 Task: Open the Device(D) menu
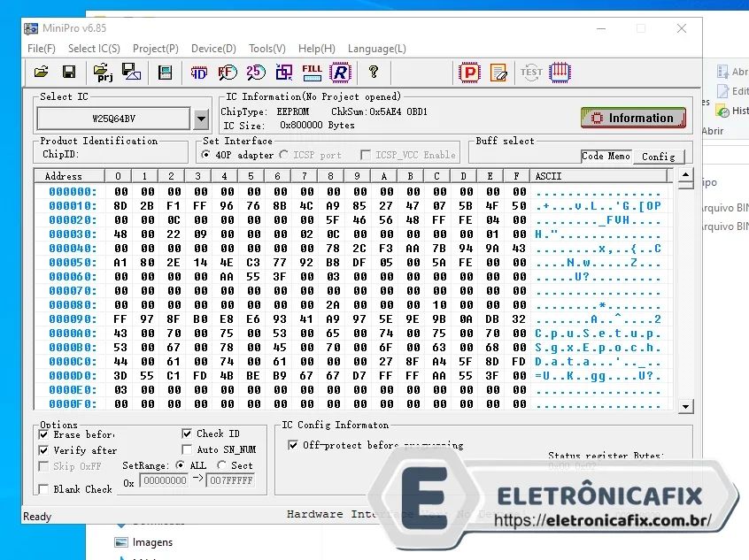click(x=213, y=49)
